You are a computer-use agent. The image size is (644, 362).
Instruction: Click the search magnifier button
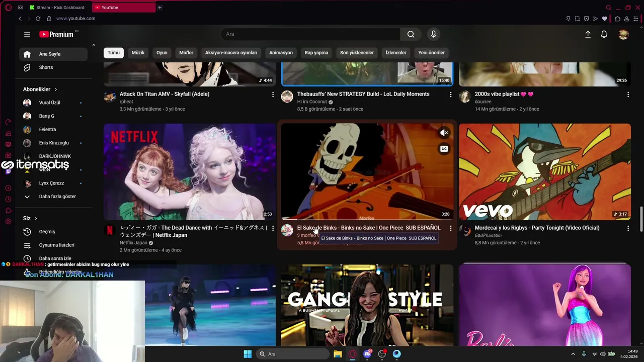(x=411, y=34)
